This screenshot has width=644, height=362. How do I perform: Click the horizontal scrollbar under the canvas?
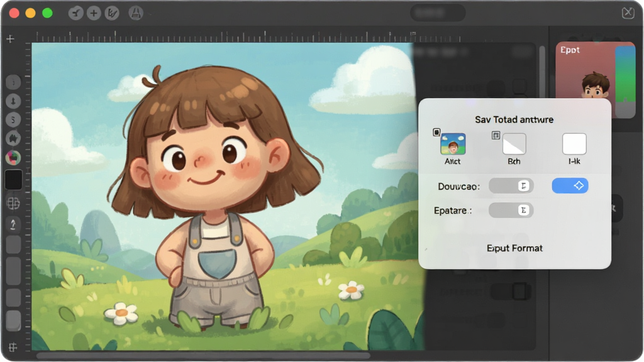pyautogui.click(x=203, y=356)
